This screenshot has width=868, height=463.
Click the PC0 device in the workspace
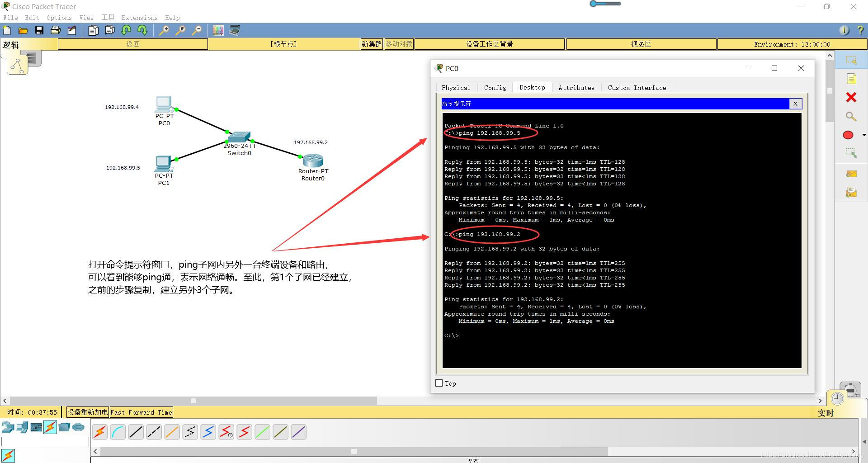tap(164, 105)
